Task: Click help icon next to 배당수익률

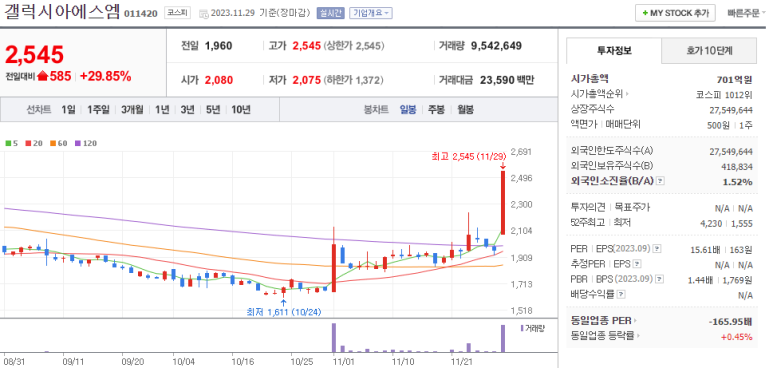Action: coord(621,295)
